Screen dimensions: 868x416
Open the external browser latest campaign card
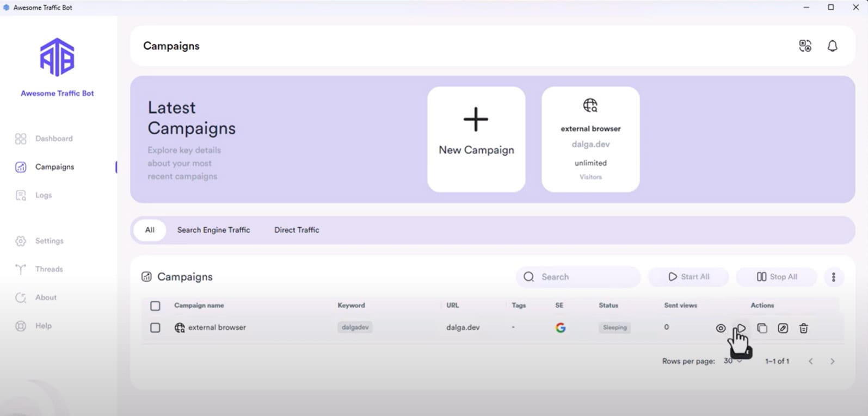click(x=590, y=139)
